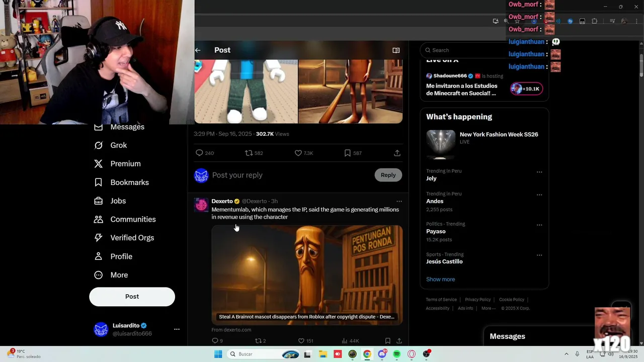This screenshot has height=362, width=644.
Task: Click the white Post button
Action: [132, 297]
